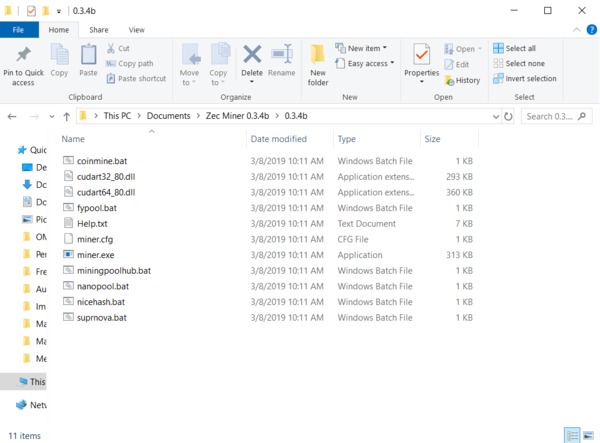Image resolution: width=600 pixels, height=443 pixels.
Task: Sort by the Type column header
Action: [x=346, y=139]
